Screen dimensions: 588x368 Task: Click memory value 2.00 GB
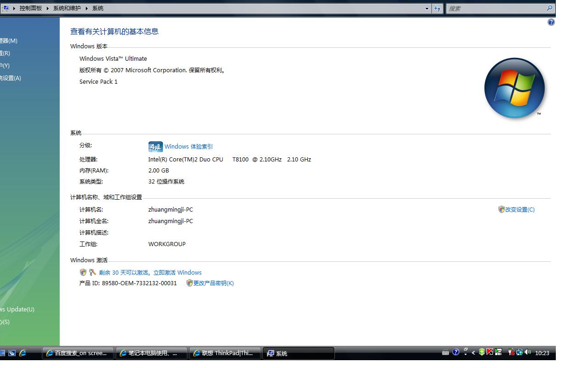158,170
